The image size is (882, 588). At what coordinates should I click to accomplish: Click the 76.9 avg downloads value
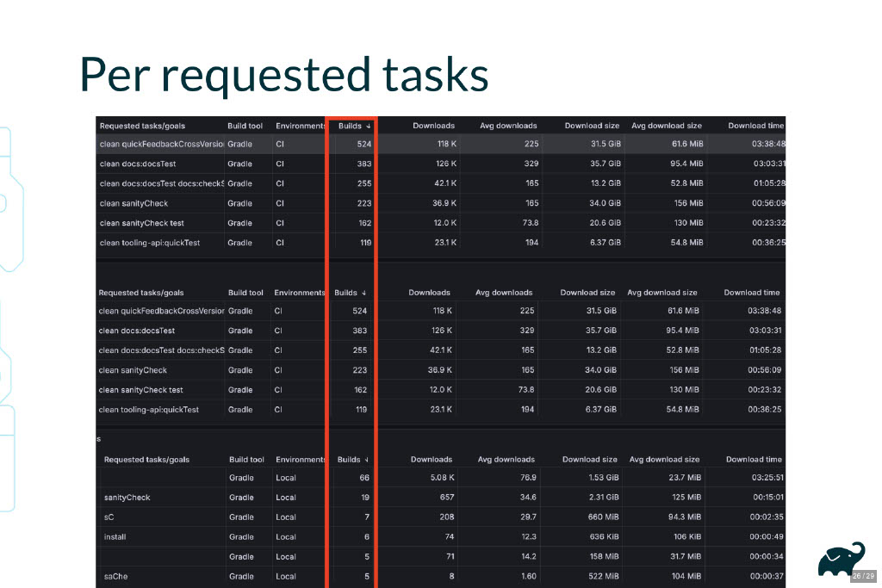pos(528,478)
